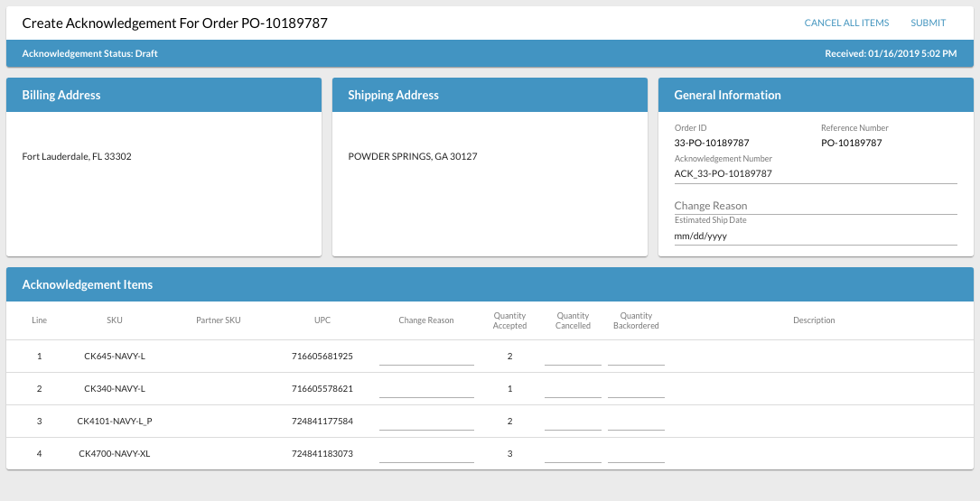Click the SKU column header
The height and width of the screenshot is (501, 980).
[x=115, y=320]
